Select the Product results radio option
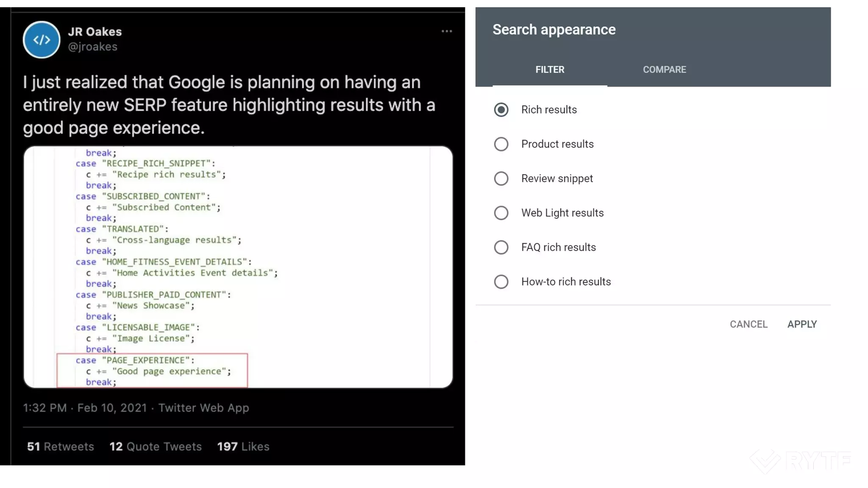Image resolution: width=868 pixels, height=488 pixels. [x=501, y=144]
